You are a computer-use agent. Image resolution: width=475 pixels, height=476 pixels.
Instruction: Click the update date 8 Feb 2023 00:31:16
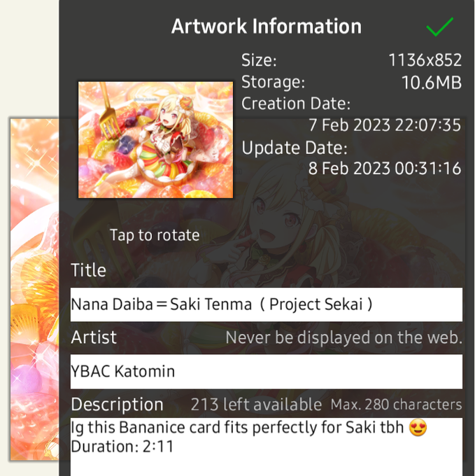point(385,169)
